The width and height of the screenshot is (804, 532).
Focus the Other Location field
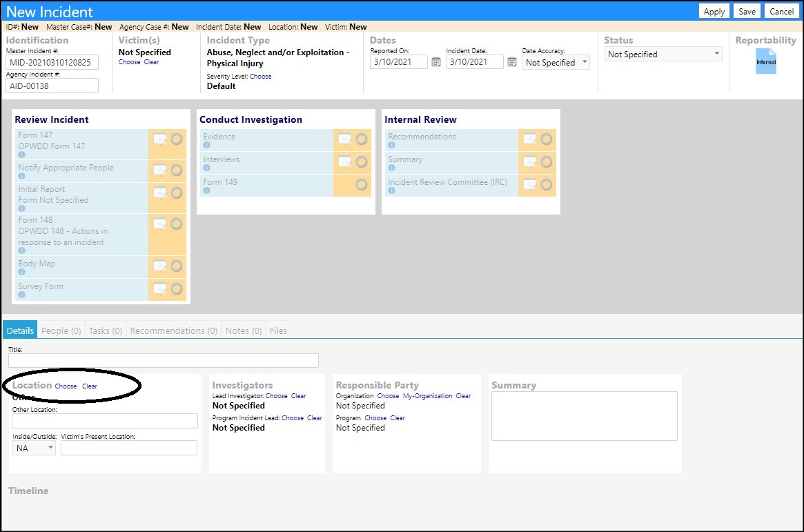105,421
